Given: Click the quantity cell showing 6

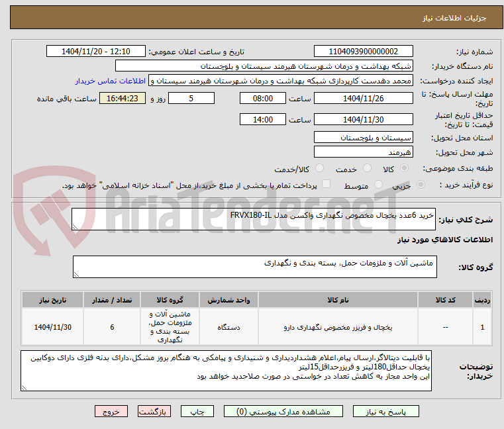Looking at the screenshot, I should coord(112,327).
